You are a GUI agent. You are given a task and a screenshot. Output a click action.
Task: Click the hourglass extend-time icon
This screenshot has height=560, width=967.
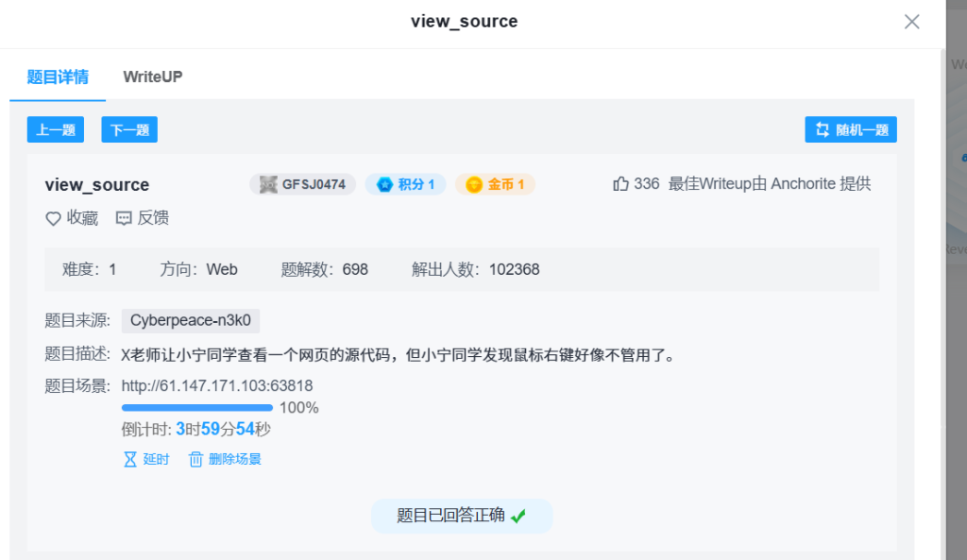(130, 460)
